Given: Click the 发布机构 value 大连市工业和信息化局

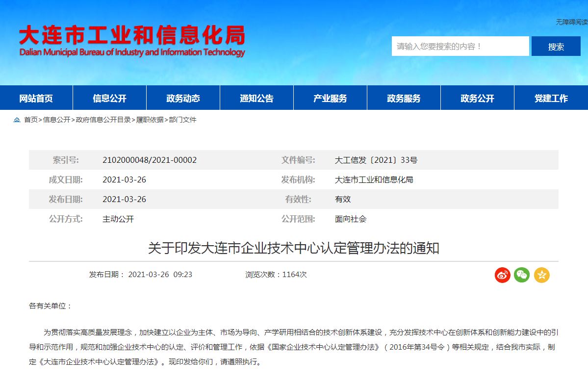Looking at the screenshot, I should tap(374, 179).
